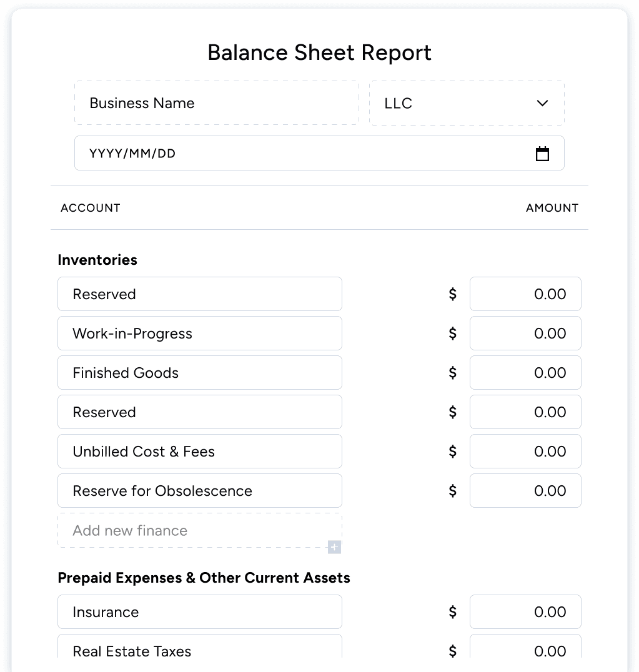Edit the Reserve for Obsolescence amount
This screenshot has height=672, width=639.
(x=525, y=490)
